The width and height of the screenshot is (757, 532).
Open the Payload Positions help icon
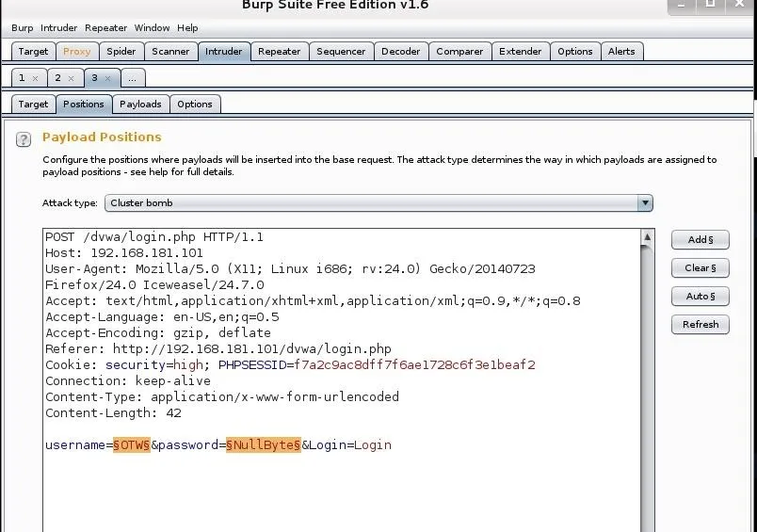[x=24, y=139]
